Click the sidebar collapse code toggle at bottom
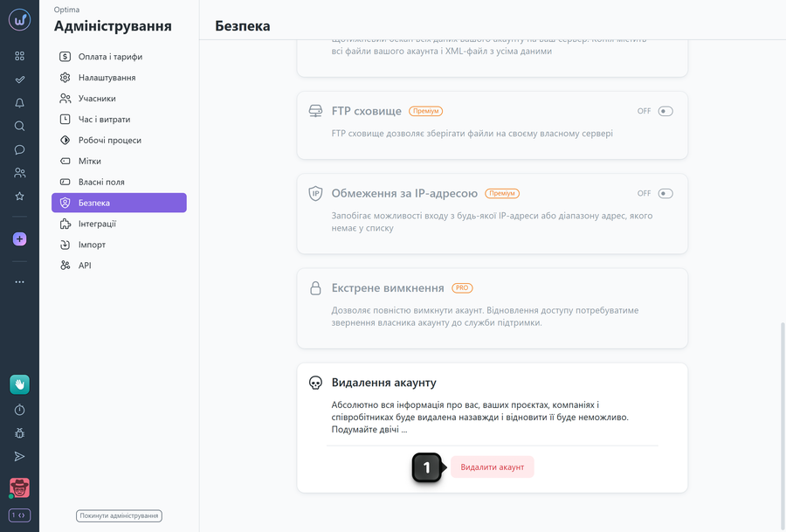786x532 pixels. pyautogui.click(x=19, y=515)
